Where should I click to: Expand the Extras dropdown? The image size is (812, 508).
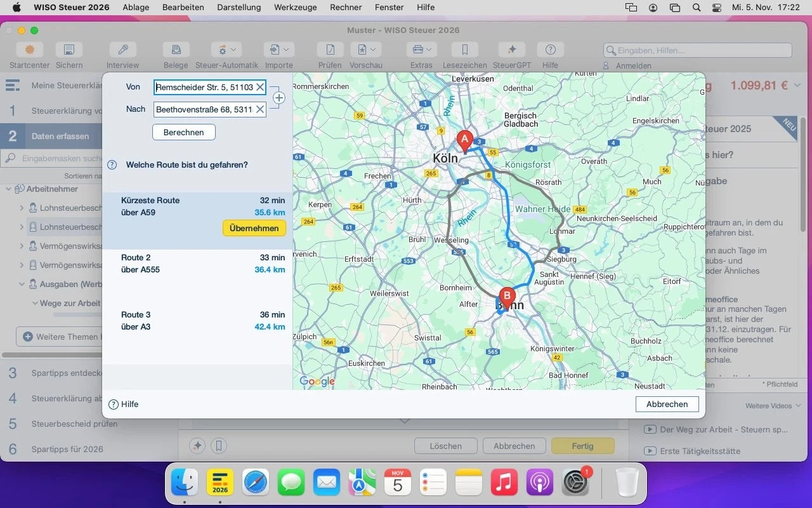click(421, 50)
